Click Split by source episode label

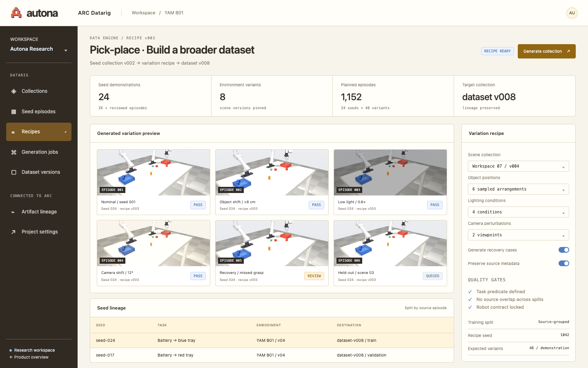coord(425,308)
